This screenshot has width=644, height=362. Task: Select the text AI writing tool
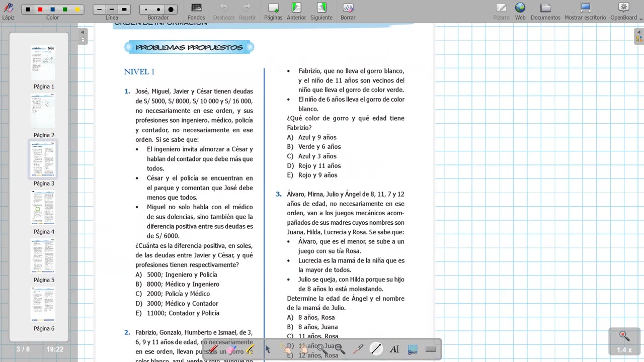(394, 349)
